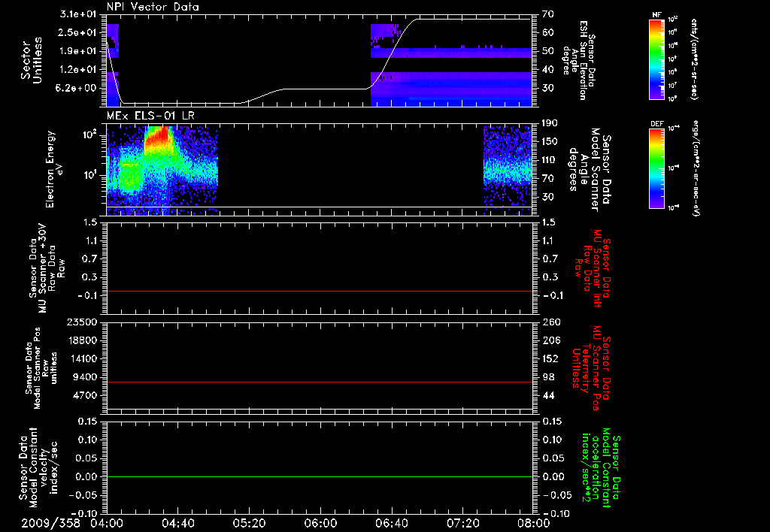Click the "2009/358" date label
Viewport: 770px width, 532px height.
[x=50, y=523]
